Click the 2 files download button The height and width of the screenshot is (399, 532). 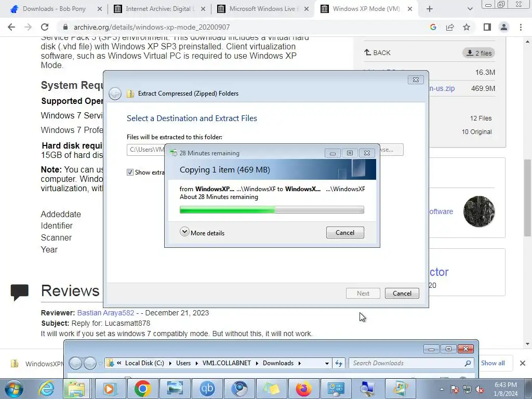pyautogui.click(x=478, y=53)
